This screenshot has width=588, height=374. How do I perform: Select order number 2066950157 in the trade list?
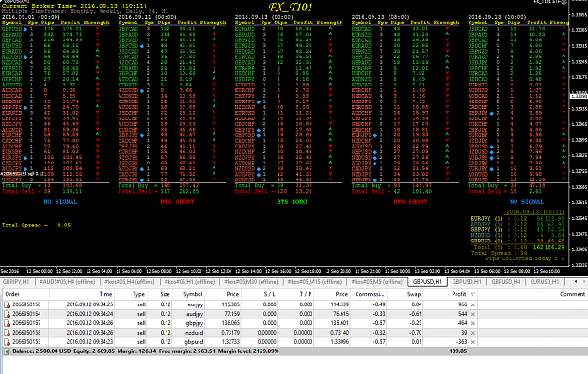pyautogui.click(x=26, y=323)
